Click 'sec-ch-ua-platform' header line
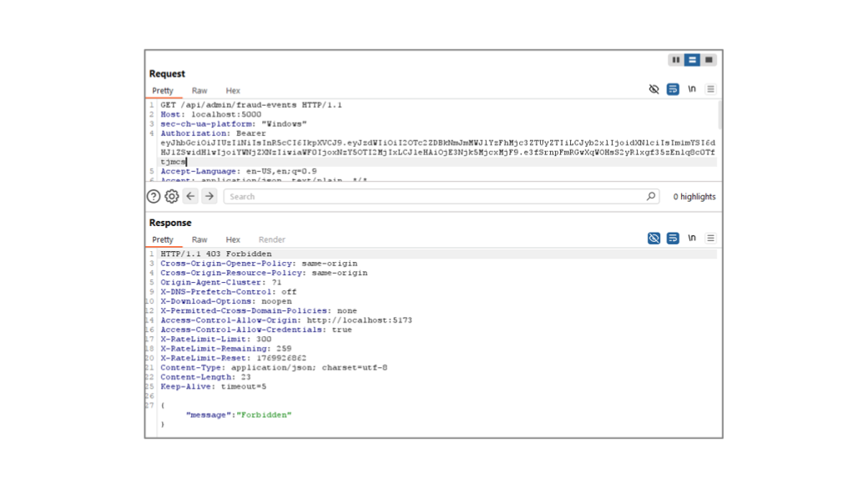The height and width of the screenshot is (488, 868). 234,124
